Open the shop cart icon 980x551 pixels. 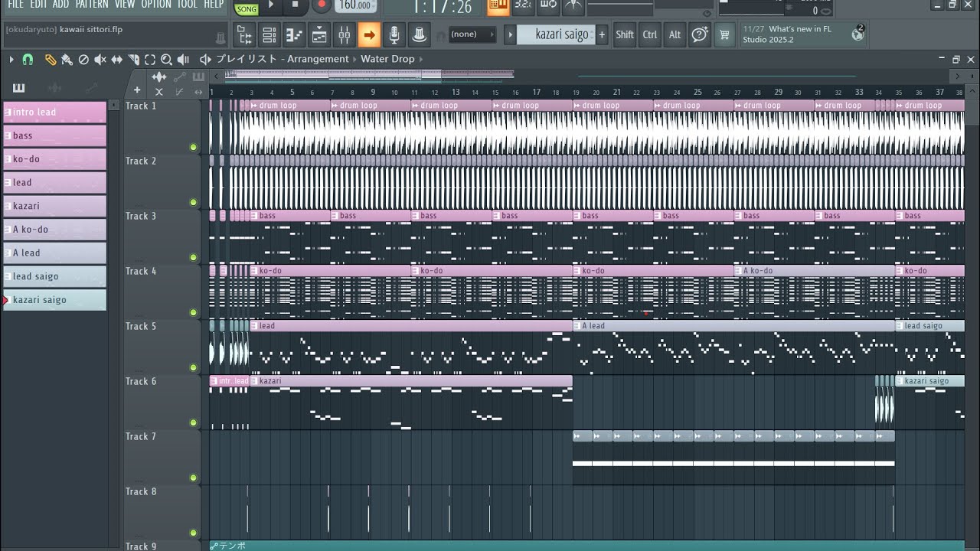tap(724, 34)
